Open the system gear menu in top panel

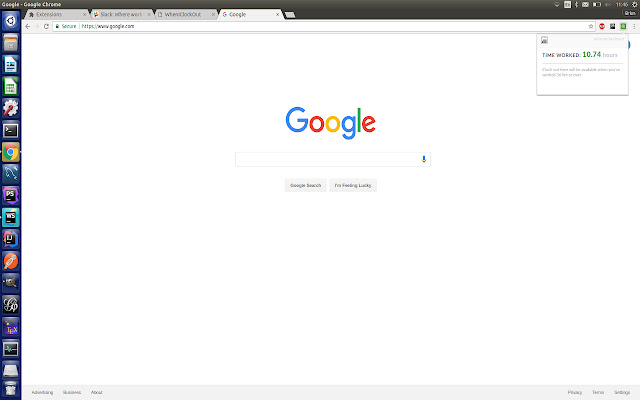tap(635, 4)
